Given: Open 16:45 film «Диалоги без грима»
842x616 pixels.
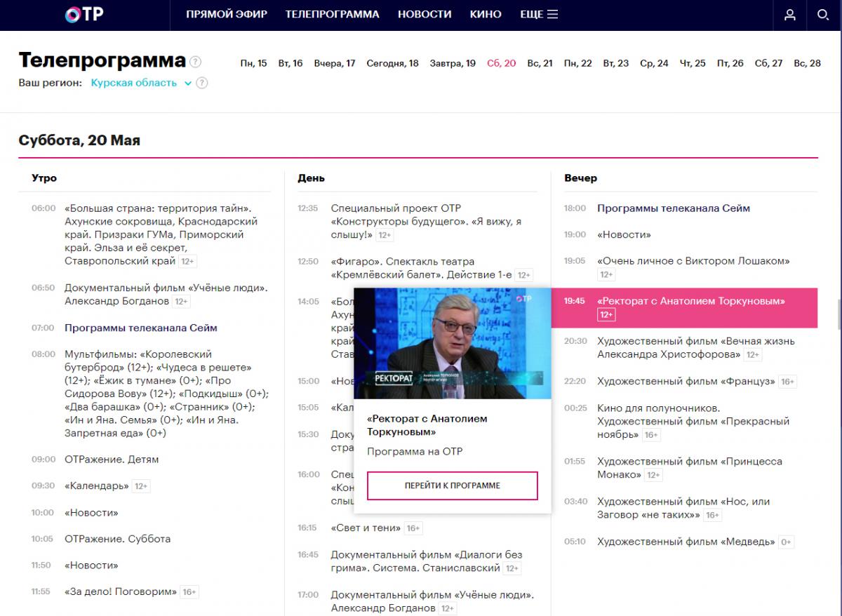Looking at the screenshot, I should point(427,561).
